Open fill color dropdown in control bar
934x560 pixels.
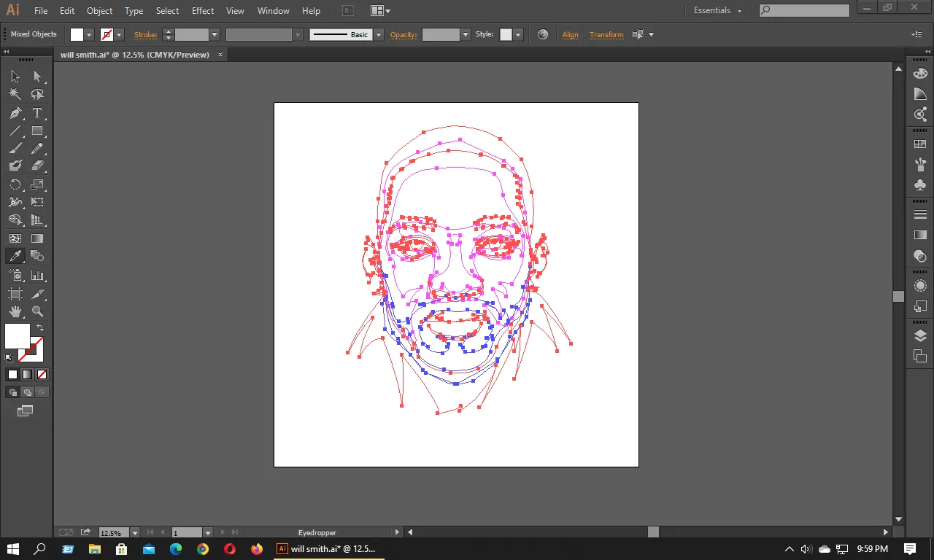point(90,35)
